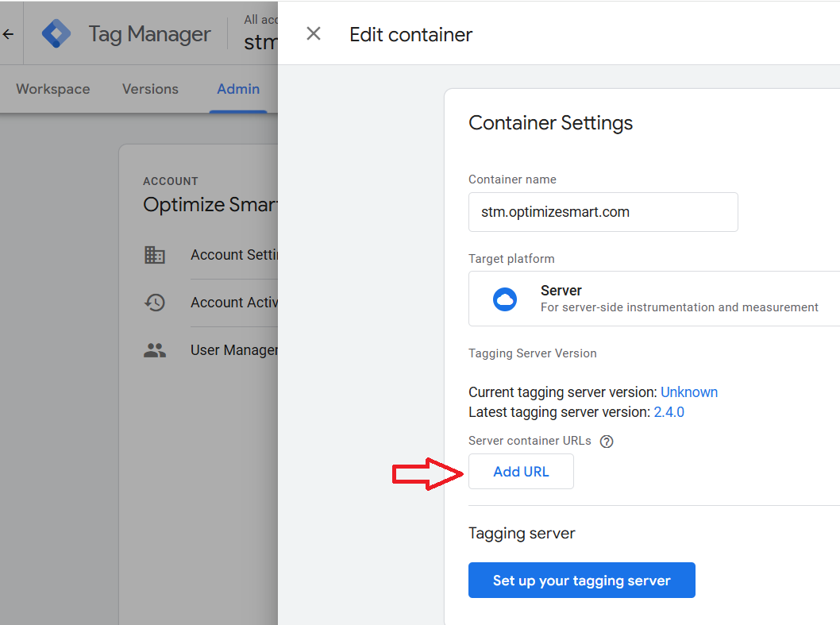Click Set up your tagging server
Image resolution: width=840 pixels, height=625 pixels.
pyautogui.click(x=581, y=581)
